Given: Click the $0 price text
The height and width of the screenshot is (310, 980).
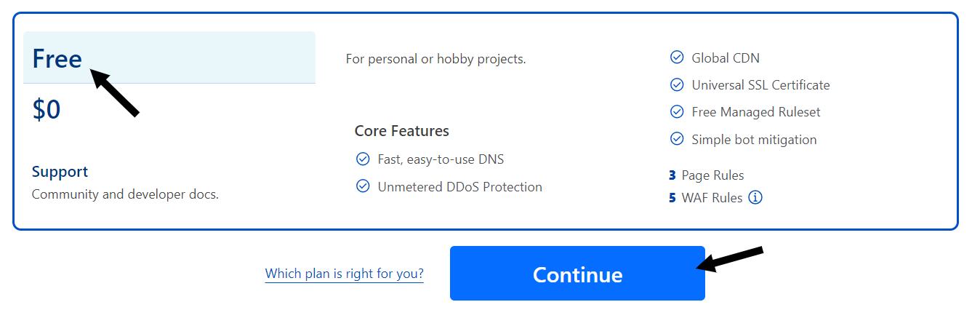Looking at the screenshot, I should (47, 110).
